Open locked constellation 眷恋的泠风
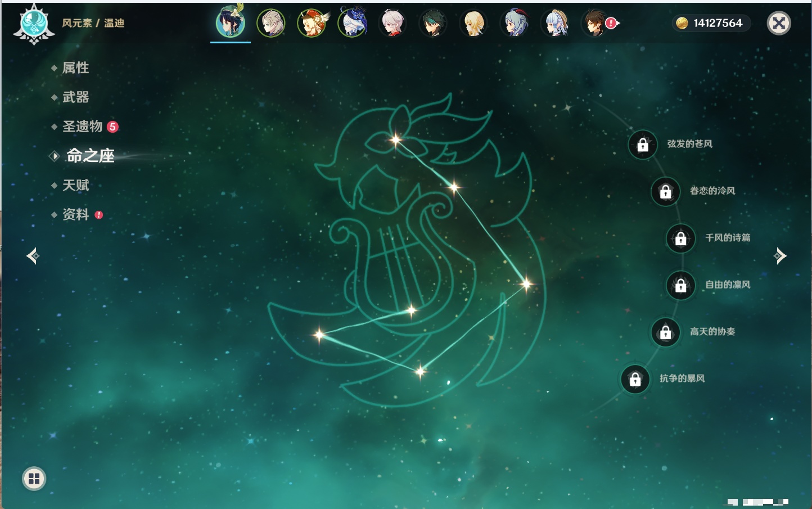 665,192
